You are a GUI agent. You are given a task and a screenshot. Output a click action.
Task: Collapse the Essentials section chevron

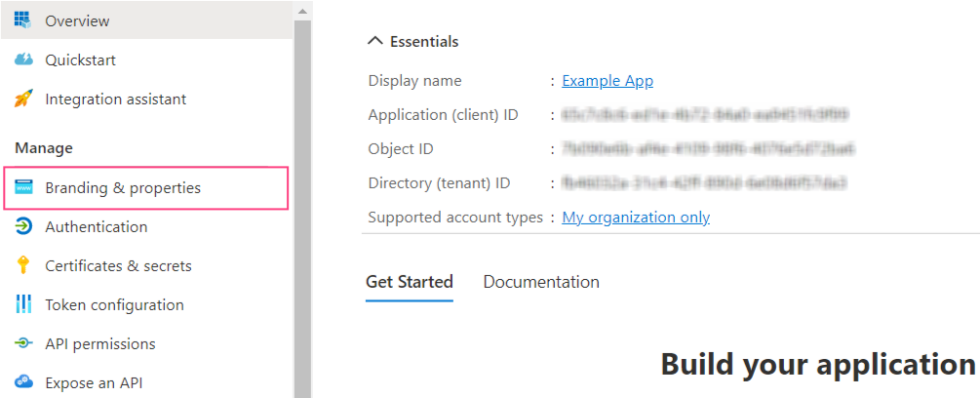pyautogui.click(x=375, y=41)
